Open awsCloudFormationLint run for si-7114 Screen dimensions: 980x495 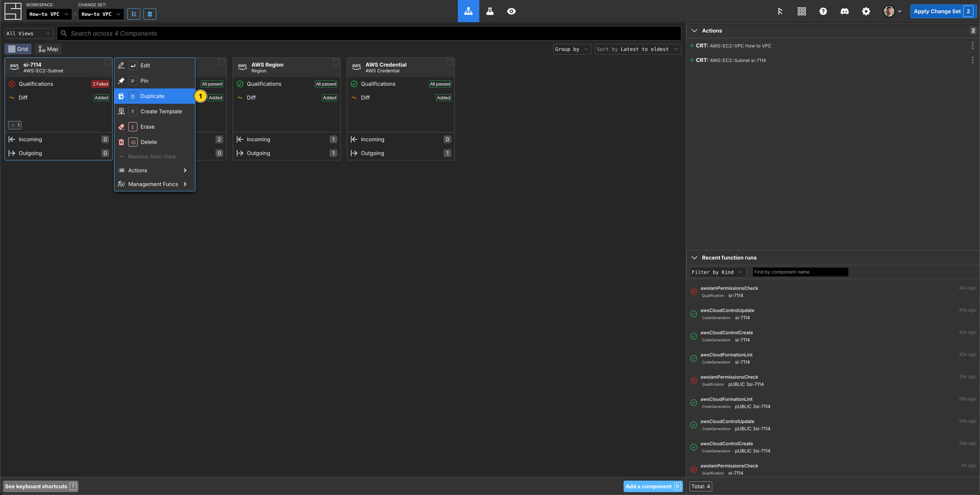coord(833,359)
